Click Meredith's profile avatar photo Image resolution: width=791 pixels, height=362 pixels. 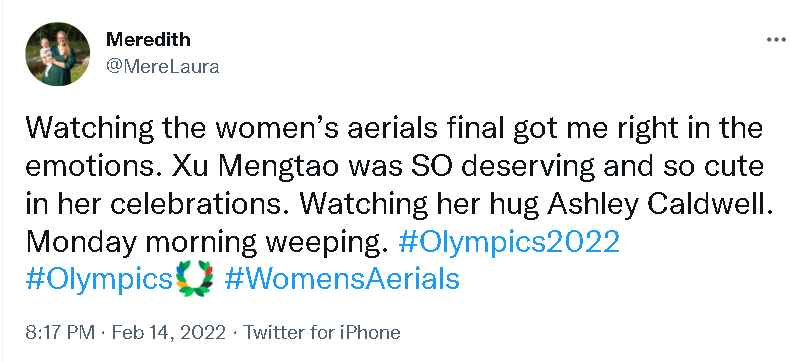[x=58, y=54]
